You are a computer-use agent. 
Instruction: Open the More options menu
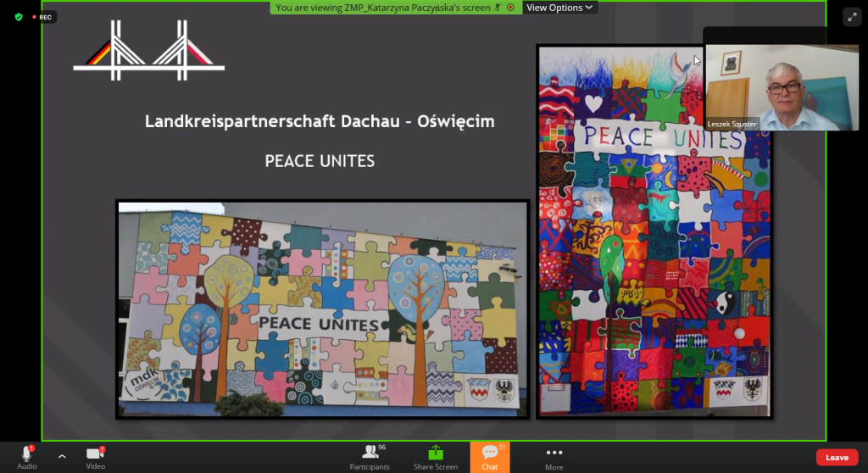pos(554,458)
